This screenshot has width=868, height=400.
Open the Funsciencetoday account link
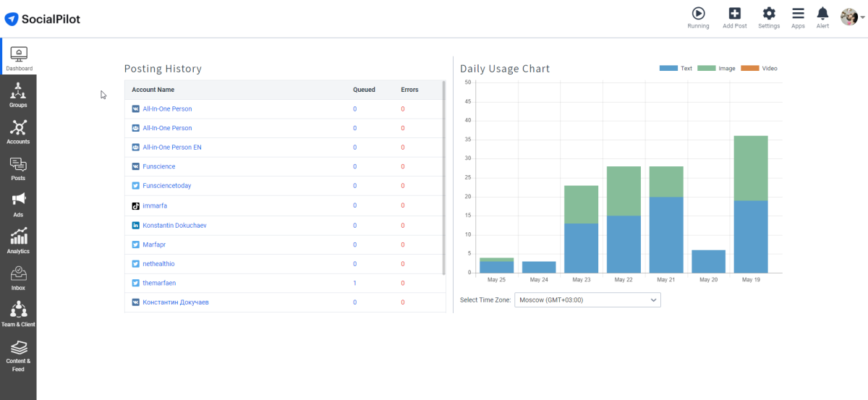tap(167, 186)
